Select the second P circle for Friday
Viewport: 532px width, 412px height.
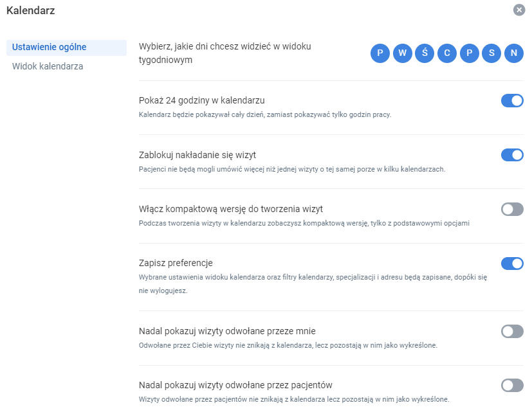469,53
